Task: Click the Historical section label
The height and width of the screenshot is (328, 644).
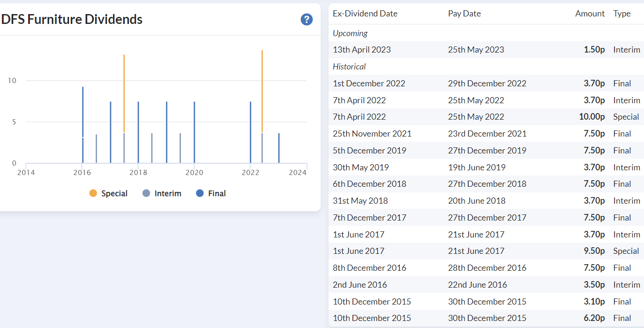Action: pyautogui.click(x=349, y=67)
